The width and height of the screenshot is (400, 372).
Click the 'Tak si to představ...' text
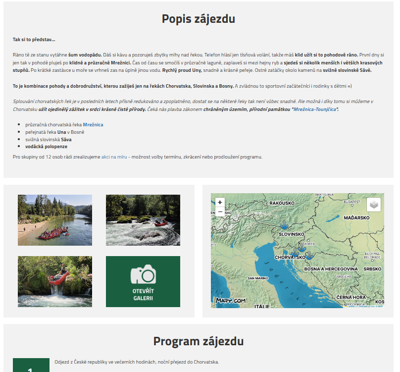click(34, 39)
